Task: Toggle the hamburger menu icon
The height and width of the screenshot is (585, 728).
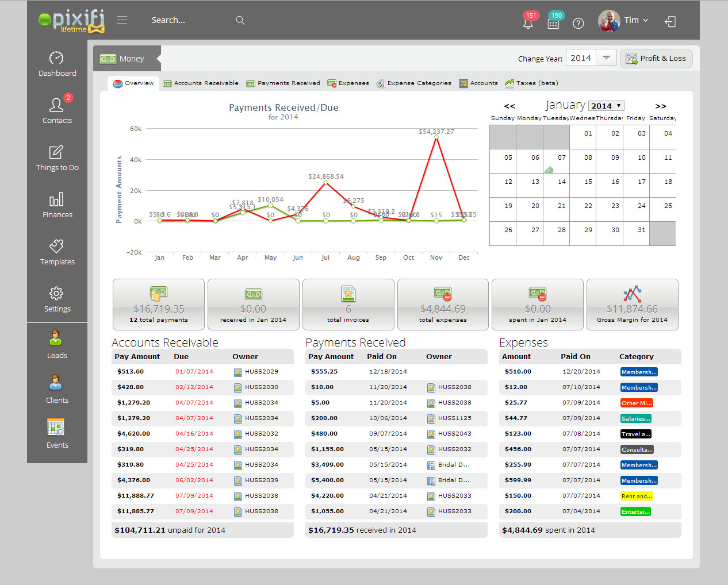Action: point(122,20)
